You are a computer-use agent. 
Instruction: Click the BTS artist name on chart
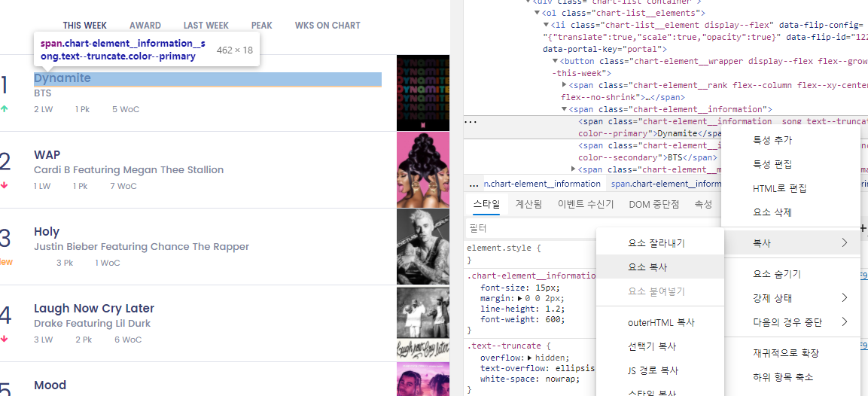click(43, 93)
